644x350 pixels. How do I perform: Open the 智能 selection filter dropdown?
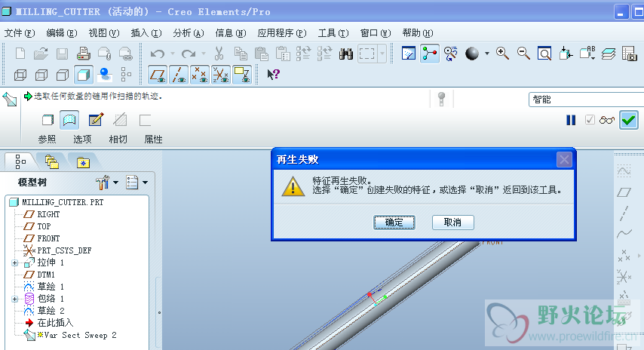(587, 100)
